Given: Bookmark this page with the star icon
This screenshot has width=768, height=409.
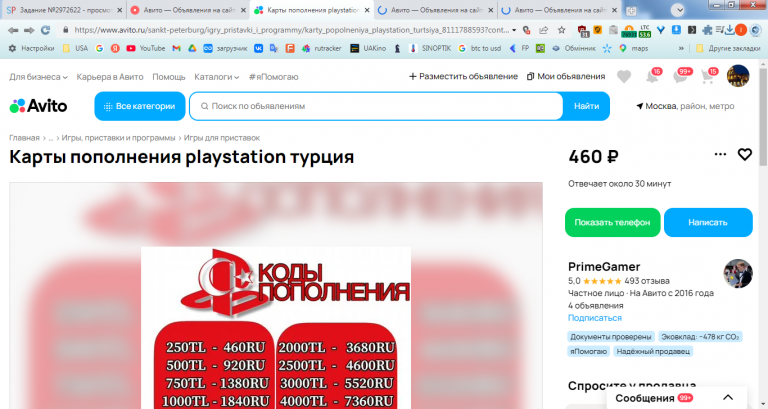Looking at the screenshot, I should [562, 30].
